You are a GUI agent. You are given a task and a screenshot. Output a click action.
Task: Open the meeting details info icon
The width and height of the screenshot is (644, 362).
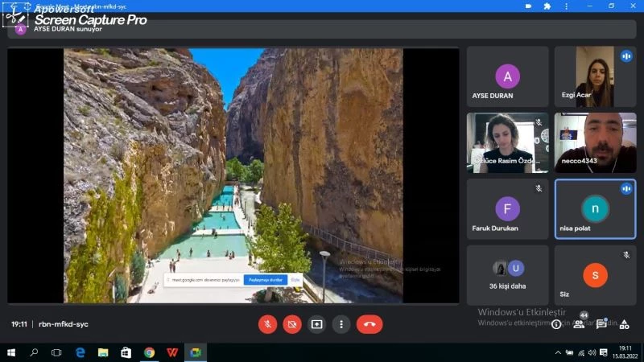click(556, 324)
